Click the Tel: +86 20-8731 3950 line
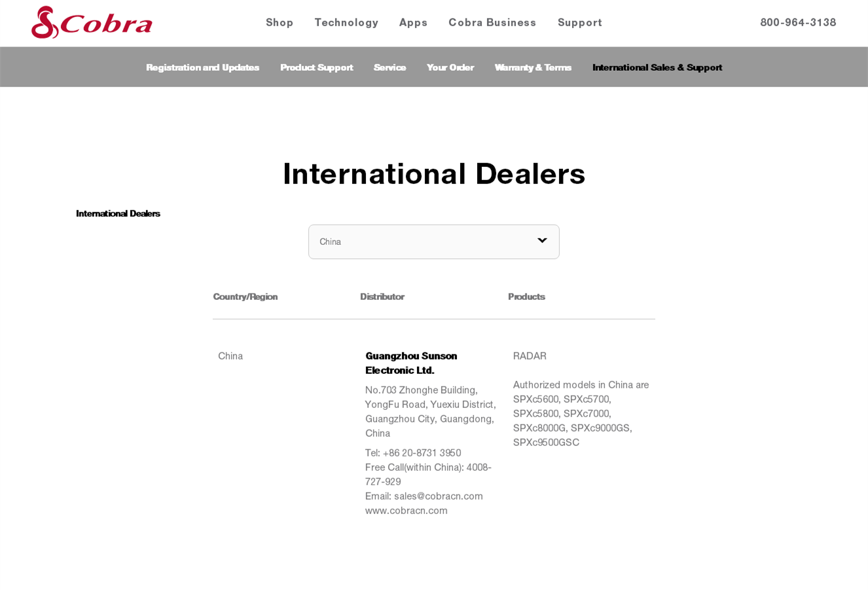868x590 pixels. 413,452
